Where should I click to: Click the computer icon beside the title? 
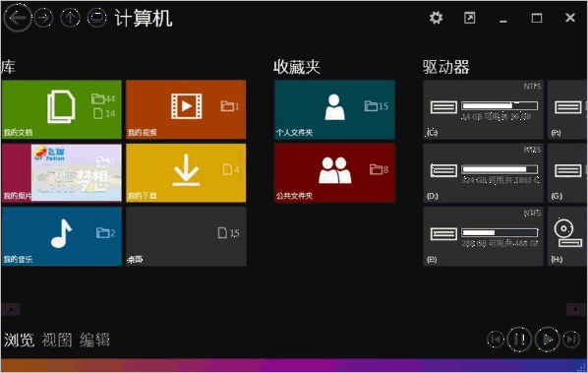[x=96, y=18]
